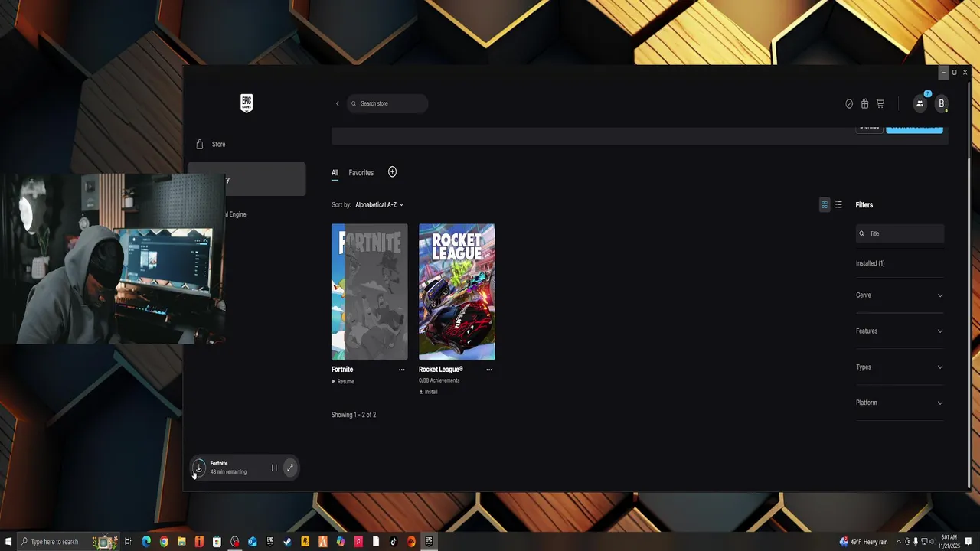Expand the Platform filter
Screen dimensions: 980x551
[900, 403]
